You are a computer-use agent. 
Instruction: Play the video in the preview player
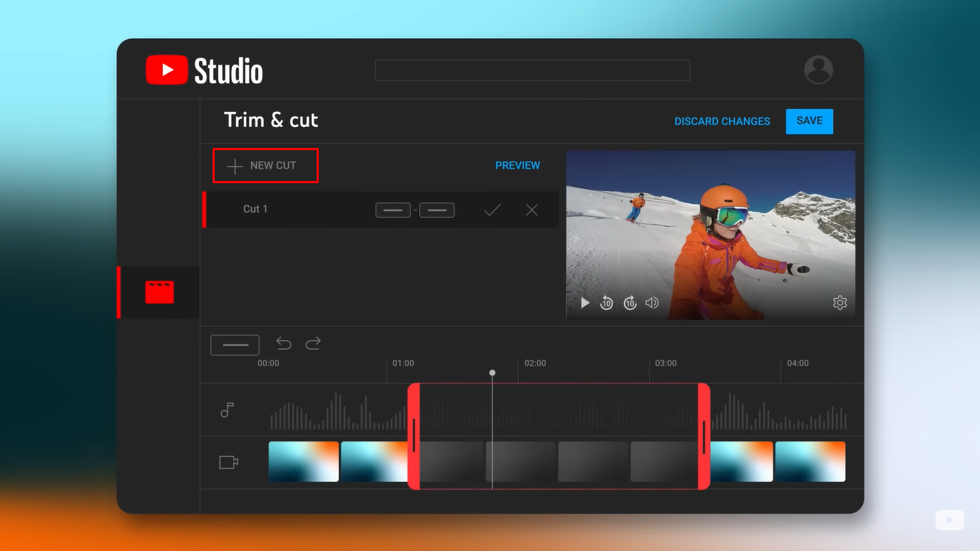coord(584,302)
